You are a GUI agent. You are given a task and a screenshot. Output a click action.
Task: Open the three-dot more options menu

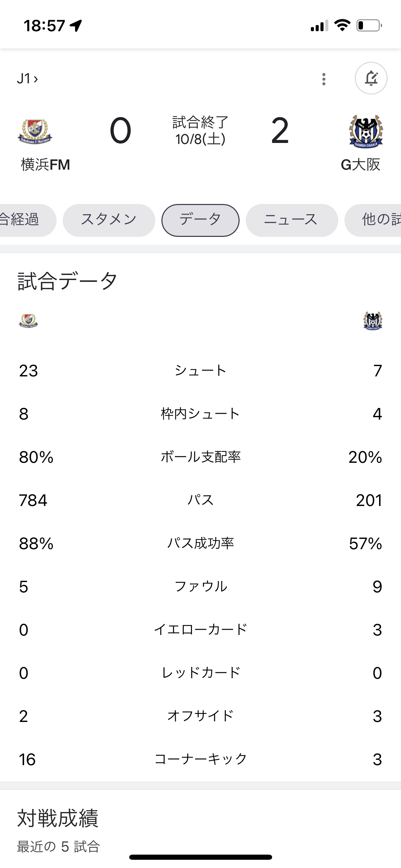click(324, 79)
